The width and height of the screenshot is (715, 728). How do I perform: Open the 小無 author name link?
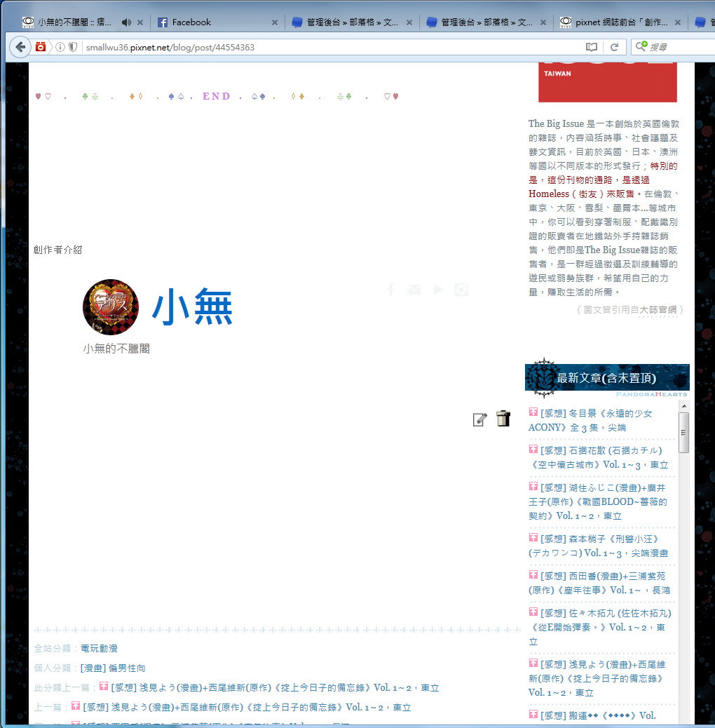click(x=192, y=306)
